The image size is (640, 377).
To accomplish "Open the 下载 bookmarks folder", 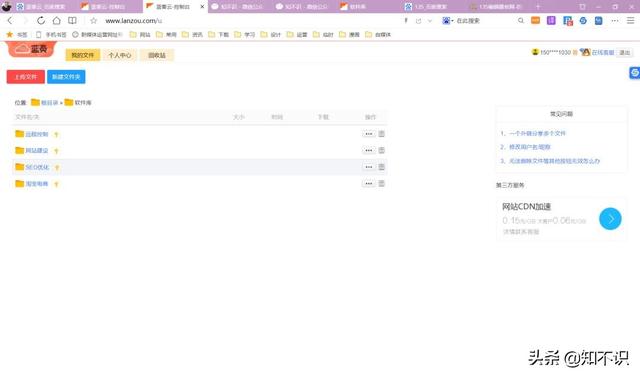I will coord(219,35).
